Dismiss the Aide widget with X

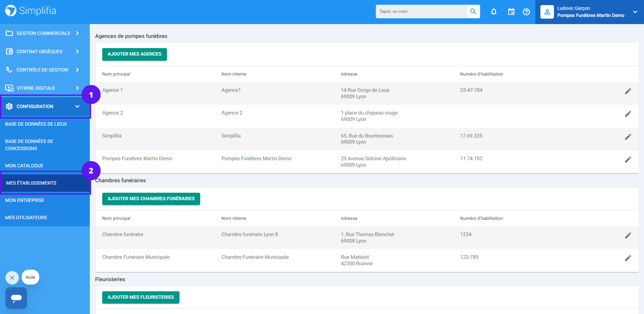[x=12, y=278]
